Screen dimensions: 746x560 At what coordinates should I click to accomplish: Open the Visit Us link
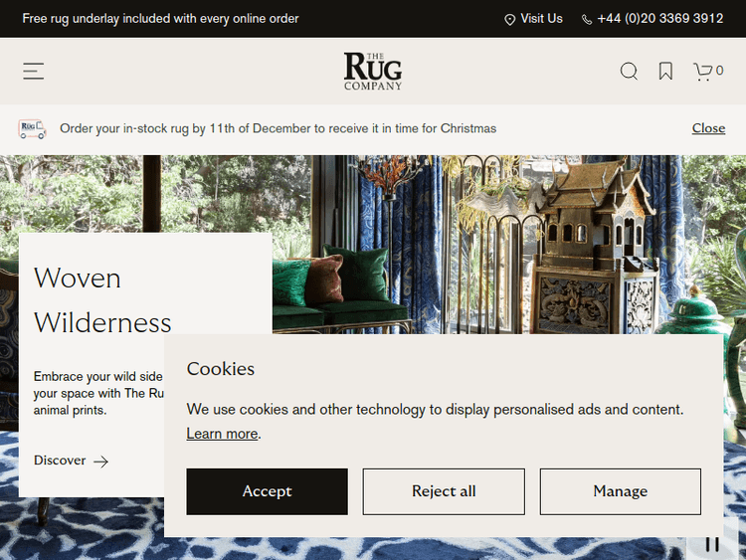[x=541, y=19]
